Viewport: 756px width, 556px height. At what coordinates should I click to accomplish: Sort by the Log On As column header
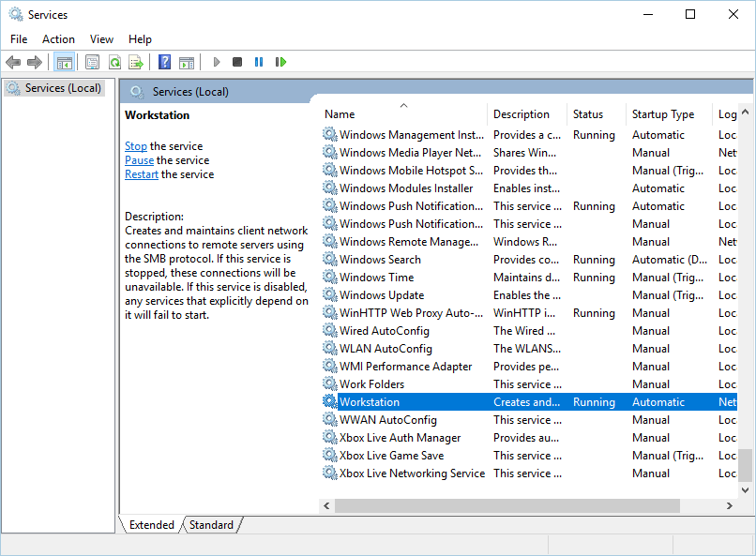point(725,114)
